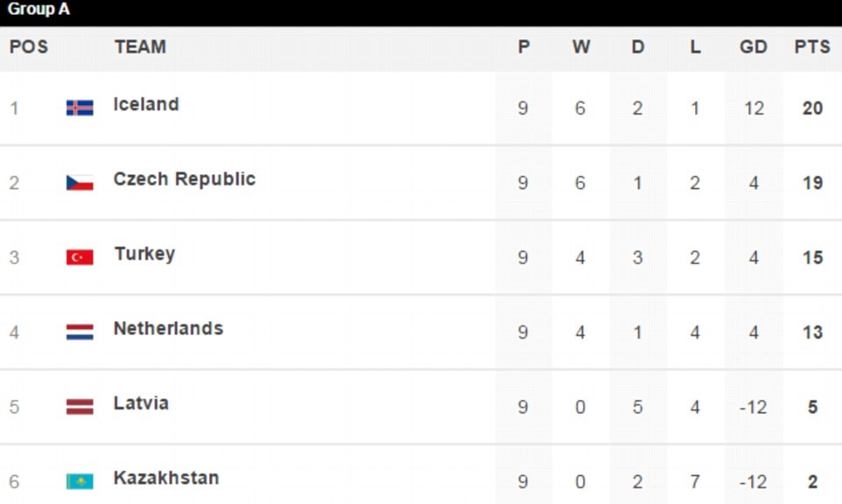Click the Netherlands flag icon

tap(80, 332)
